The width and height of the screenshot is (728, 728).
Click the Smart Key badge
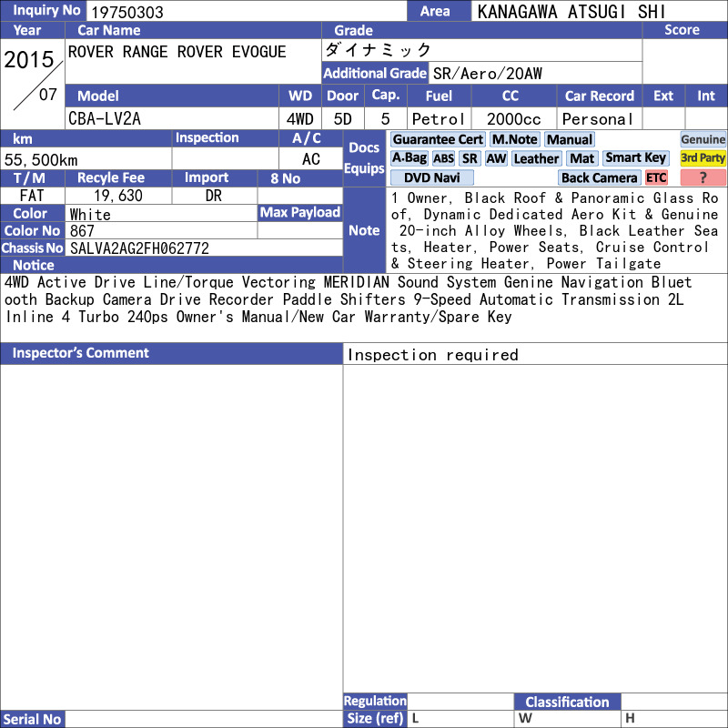pyautogui.click(x=635, y=158)
